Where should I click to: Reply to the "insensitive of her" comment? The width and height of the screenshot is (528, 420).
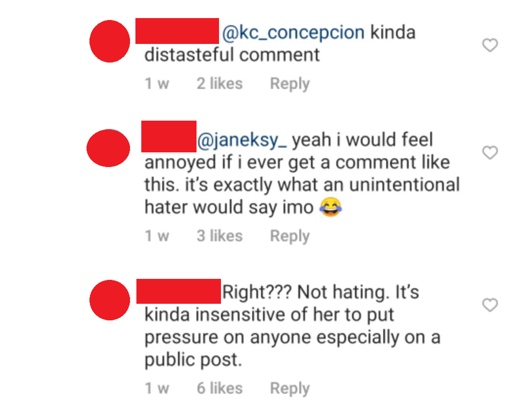[x=289, y=388]
